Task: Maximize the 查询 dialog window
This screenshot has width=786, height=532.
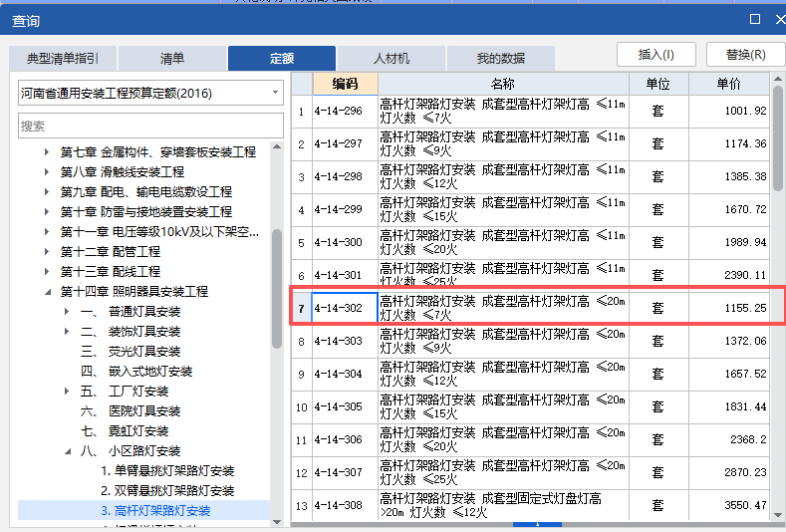Action: point(754,19)
